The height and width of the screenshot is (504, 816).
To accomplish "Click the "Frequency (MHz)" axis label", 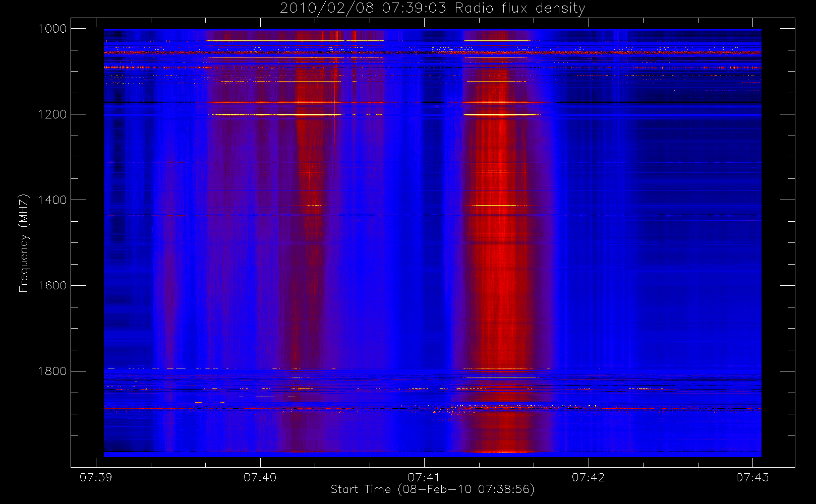I will pos(24,243).
